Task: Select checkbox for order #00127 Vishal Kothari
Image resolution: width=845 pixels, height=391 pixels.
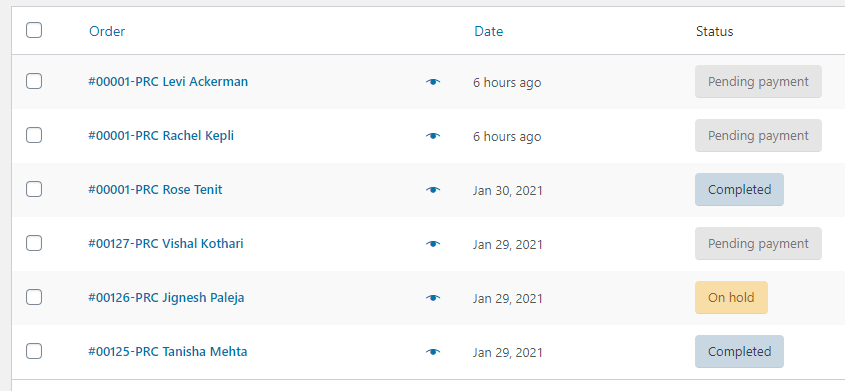Action: [x=34, y=243]
